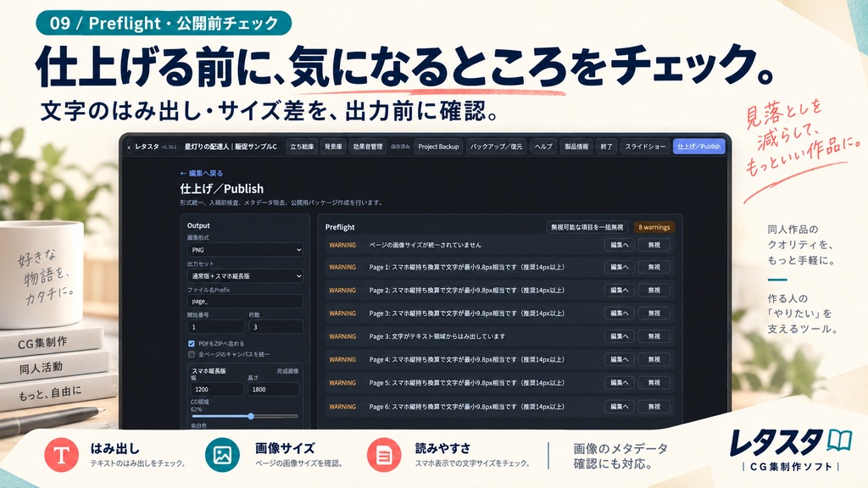The height and width of the screenshot is (488, 868).
Task: Click the teal 画像サイズ picture icon
Action: pos(222,455)
